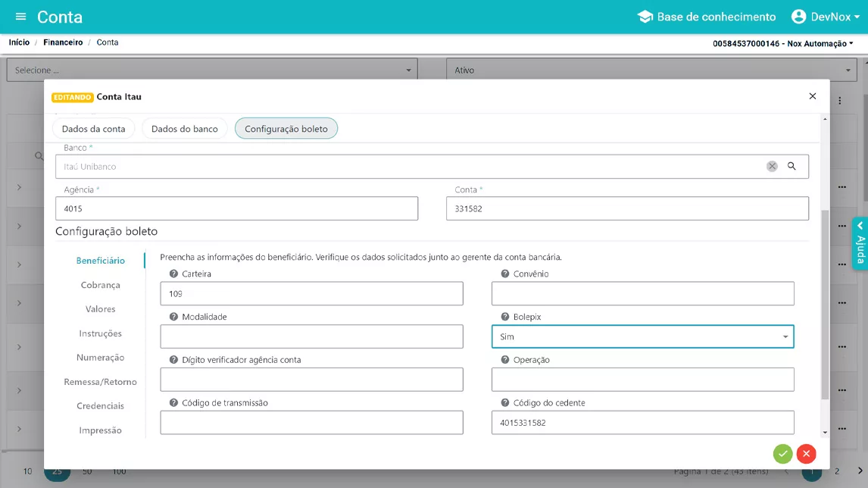Switch to Dados do banco tab
The image size is (868, 488).
184,129
